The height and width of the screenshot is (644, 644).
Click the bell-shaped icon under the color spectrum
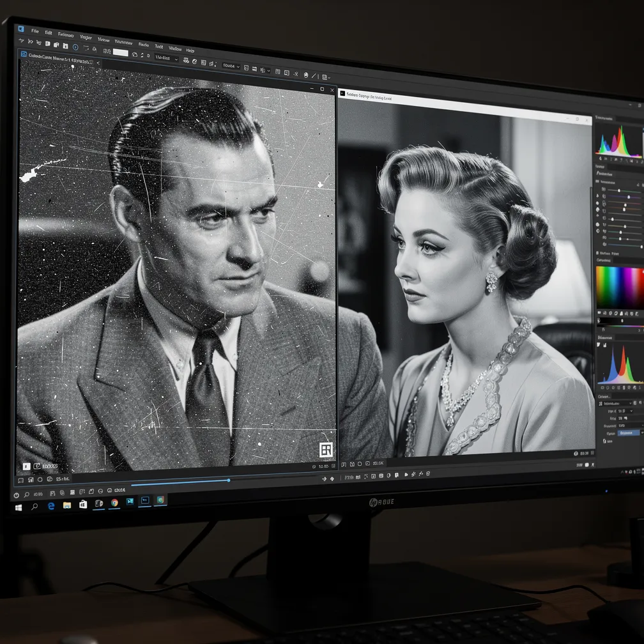pos(621,313)
